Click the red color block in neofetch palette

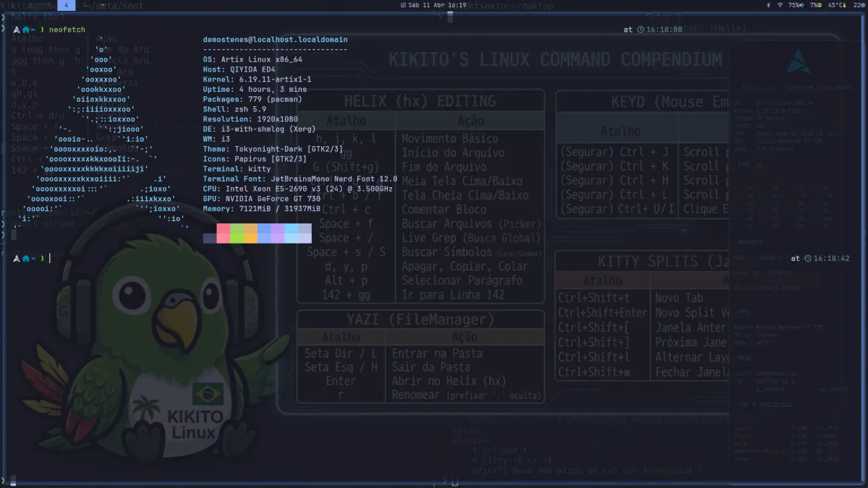point(223,234)
